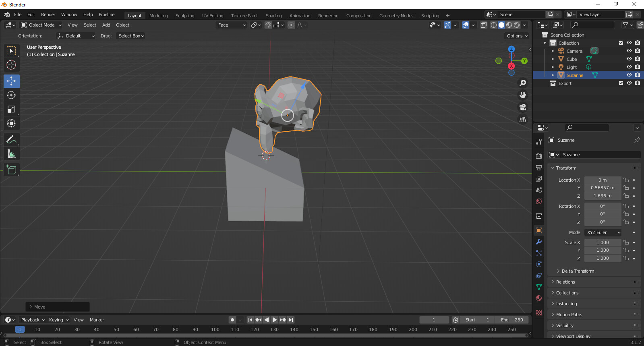The width and height of the screenshot is (644, 346).
Task: Open the Render menu
Action: (x=48, y=15)
